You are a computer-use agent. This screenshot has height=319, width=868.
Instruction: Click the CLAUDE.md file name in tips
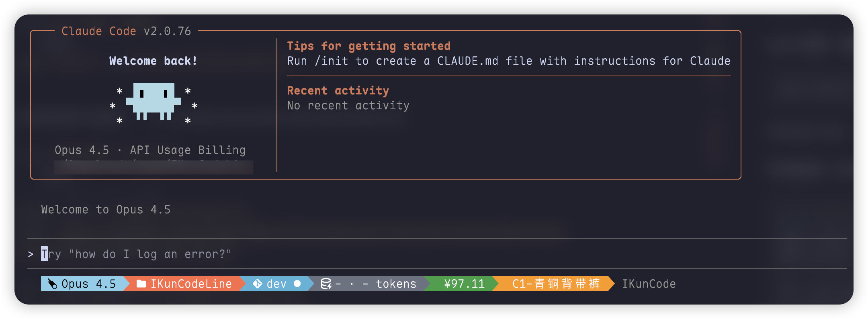click(x=467, y=61)
